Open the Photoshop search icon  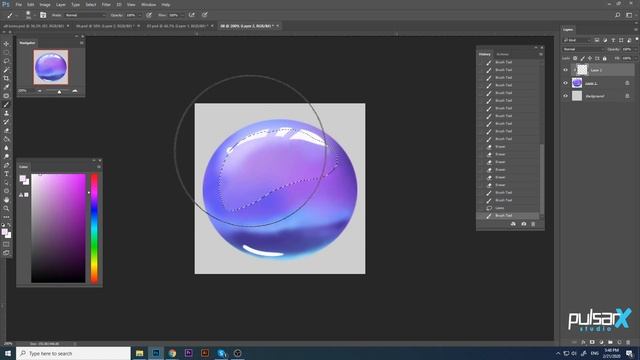[x=618, y=15]
